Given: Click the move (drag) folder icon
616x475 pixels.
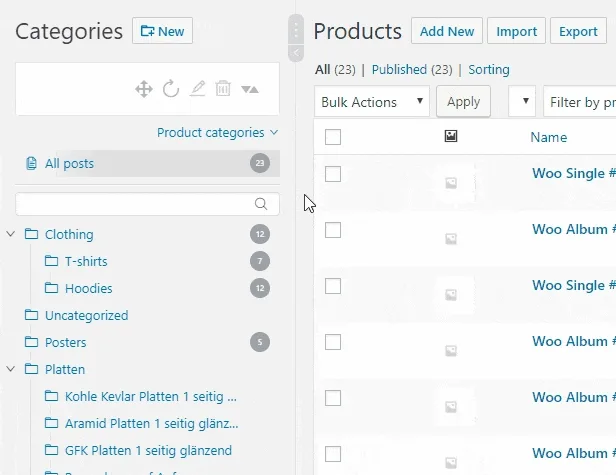Looking at the screenshot, I should (x=144, y=89).
